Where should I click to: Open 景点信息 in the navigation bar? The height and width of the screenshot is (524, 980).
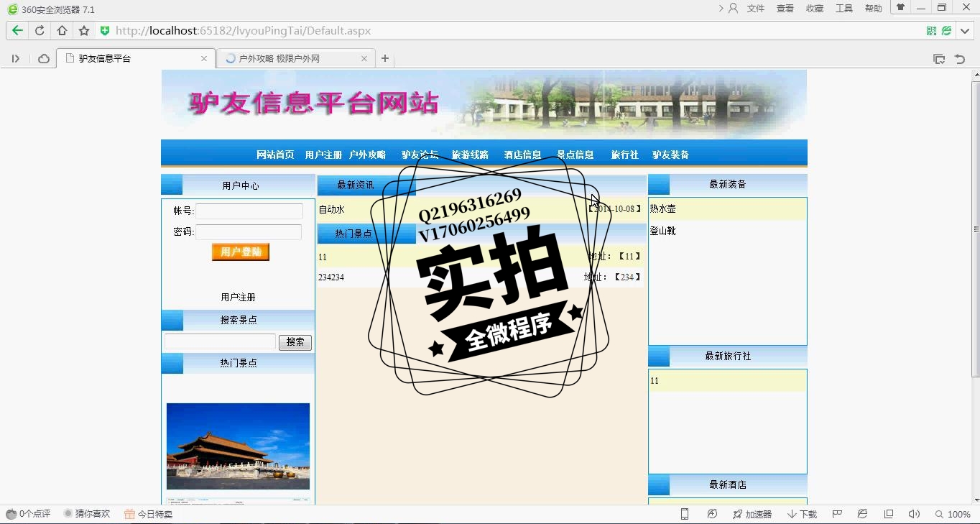click(575, 155)
